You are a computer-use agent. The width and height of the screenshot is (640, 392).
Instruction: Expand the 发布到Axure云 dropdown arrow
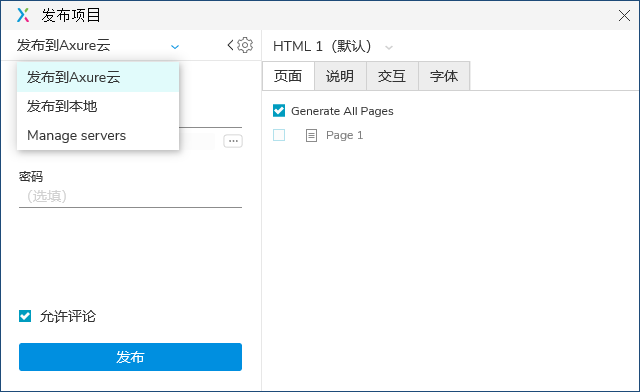(x=175, y=47)
